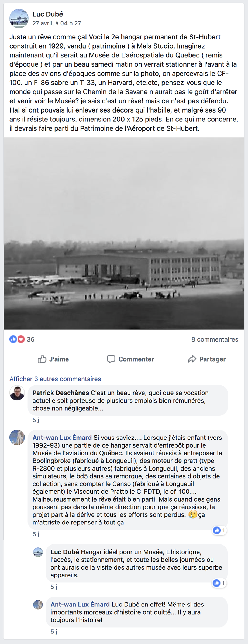Click like badge on Luc Dubé's reply
248x644 pixels.
point(219,583)
